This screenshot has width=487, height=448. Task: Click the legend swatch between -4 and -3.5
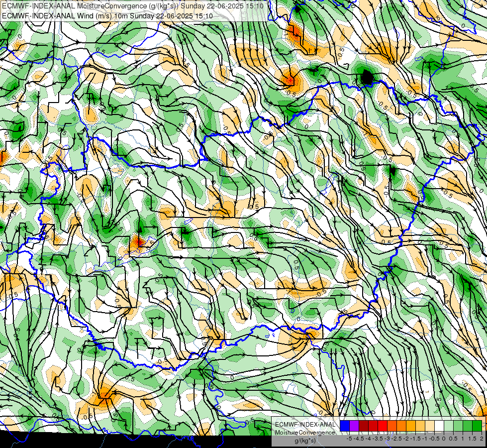coord(373,426)
